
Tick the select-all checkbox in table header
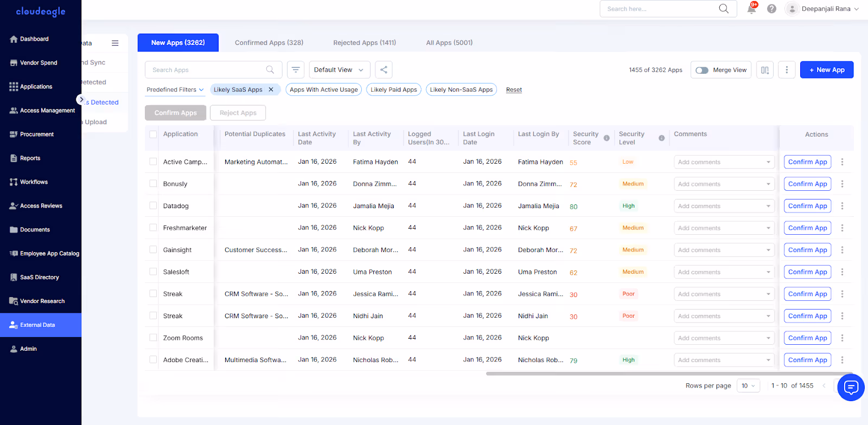[x=153, y=134]
